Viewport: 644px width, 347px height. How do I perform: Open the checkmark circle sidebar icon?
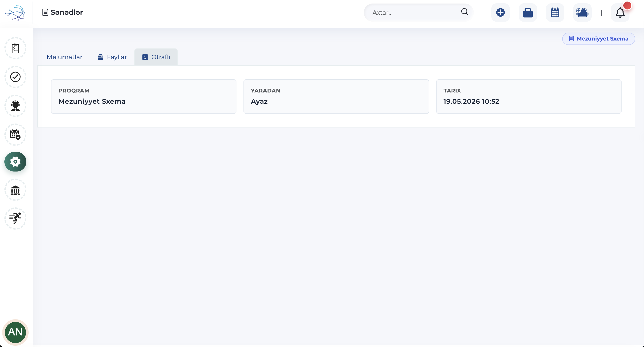[15, 77]
